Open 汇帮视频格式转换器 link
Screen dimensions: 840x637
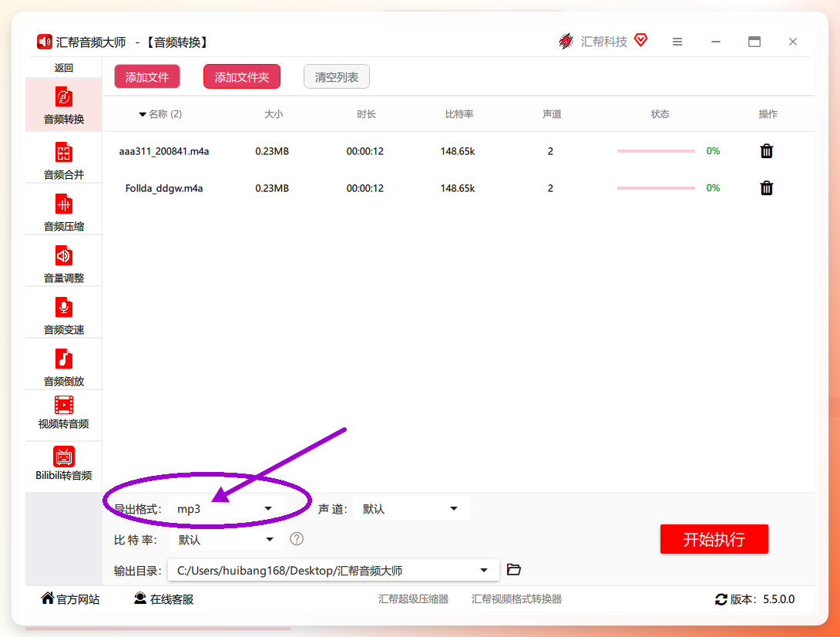516,599
